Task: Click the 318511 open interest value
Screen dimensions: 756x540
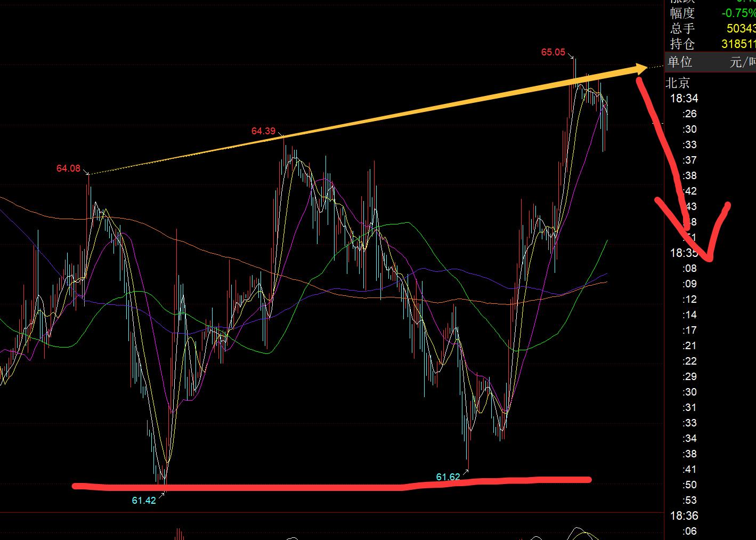Action: coord(738,44)
